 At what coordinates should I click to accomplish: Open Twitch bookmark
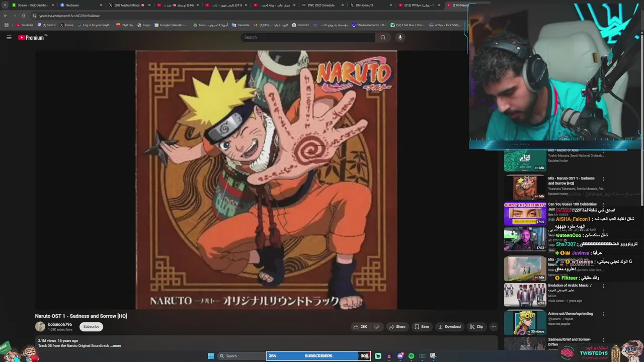(47, 25)
